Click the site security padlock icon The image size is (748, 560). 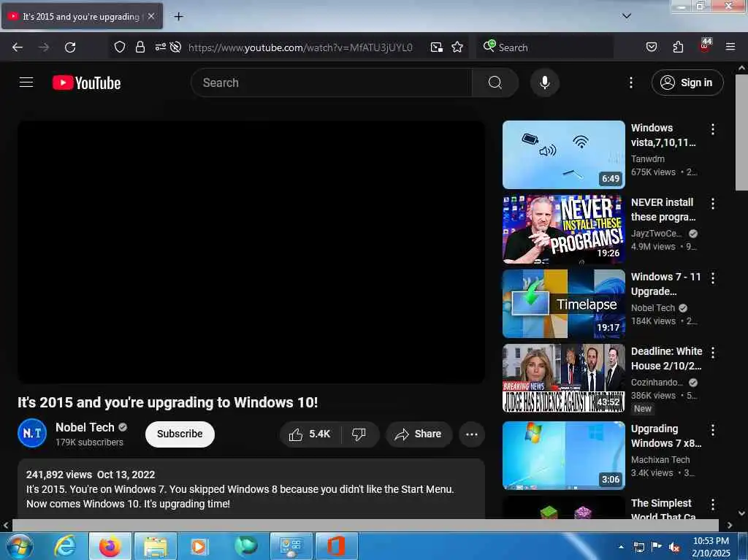click(140, 47)
